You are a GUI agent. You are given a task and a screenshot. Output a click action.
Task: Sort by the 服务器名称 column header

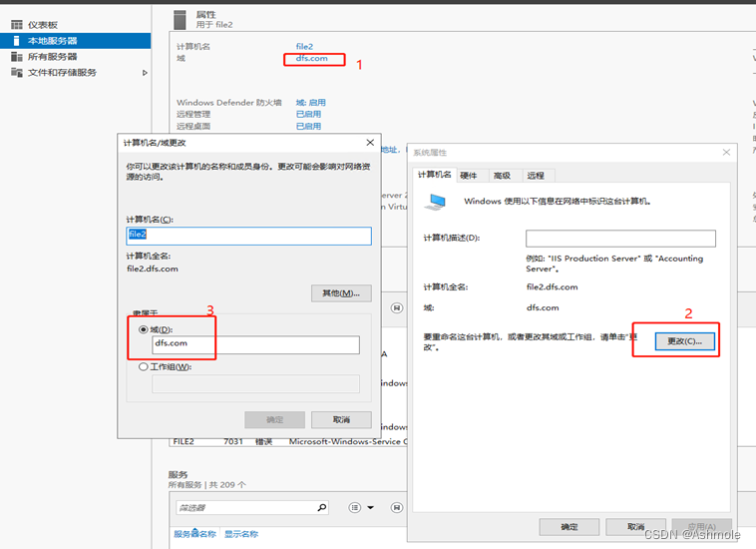pos(194,534)
